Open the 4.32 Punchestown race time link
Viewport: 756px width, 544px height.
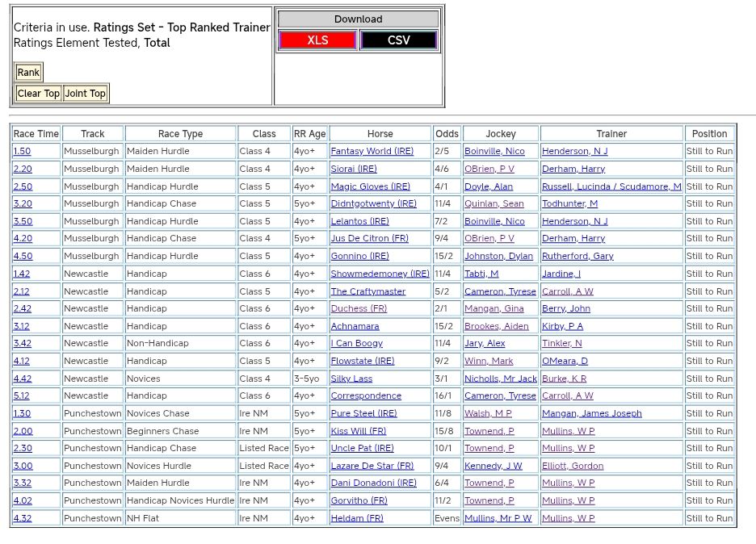coord(23,519)
